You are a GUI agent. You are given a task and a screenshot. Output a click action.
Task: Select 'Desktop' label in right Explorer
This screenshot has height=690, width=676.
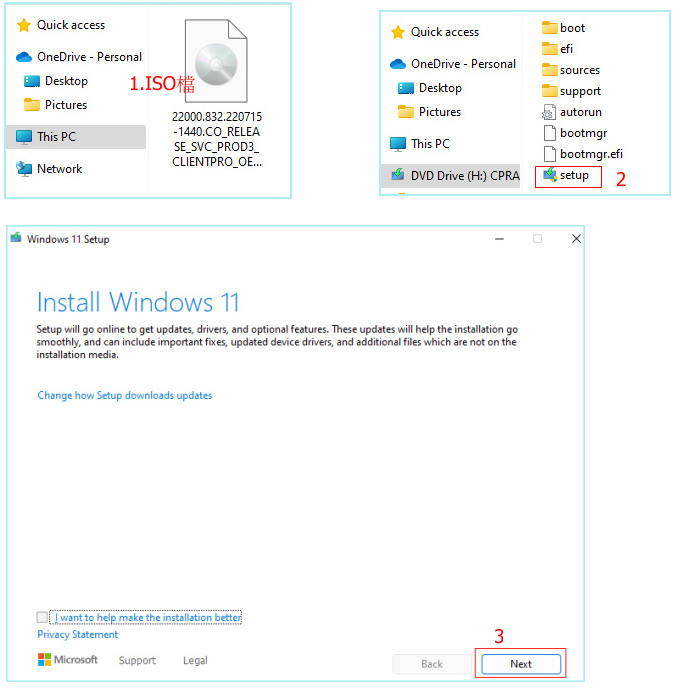pyautogui.click(x=441, y=88)
